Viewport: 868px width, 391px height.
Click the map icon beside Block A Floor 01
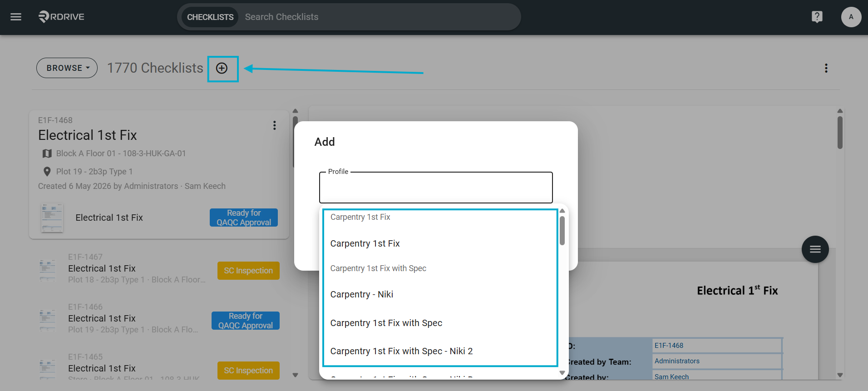pyautogui.click(x=47, y=153)
